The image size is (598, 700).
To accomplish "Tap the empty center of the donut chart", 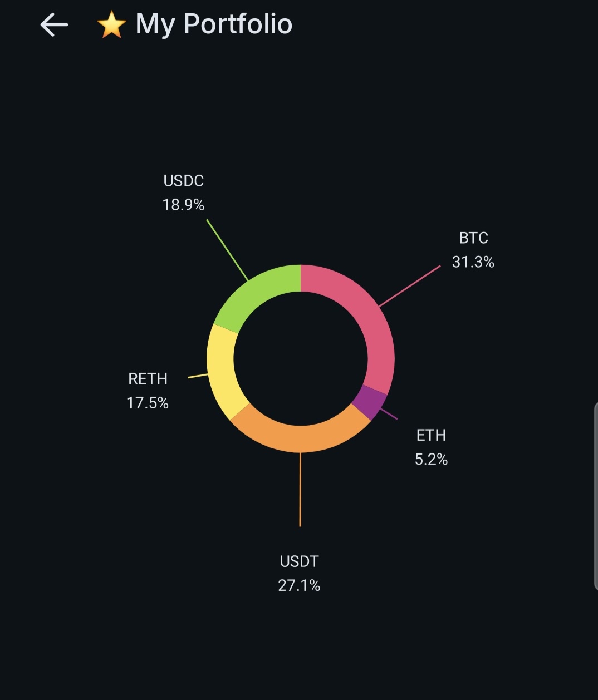I will (x=301, y=359).
